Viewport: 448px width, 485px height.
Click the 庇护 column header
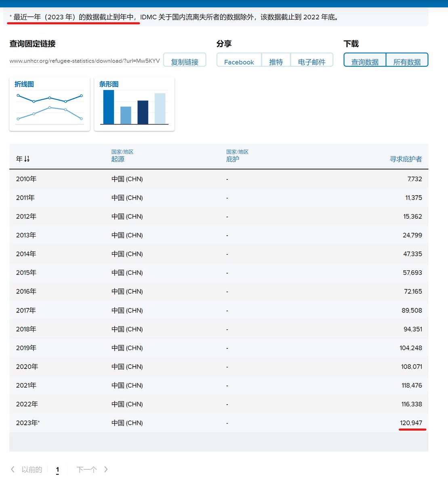click(233, 159)
